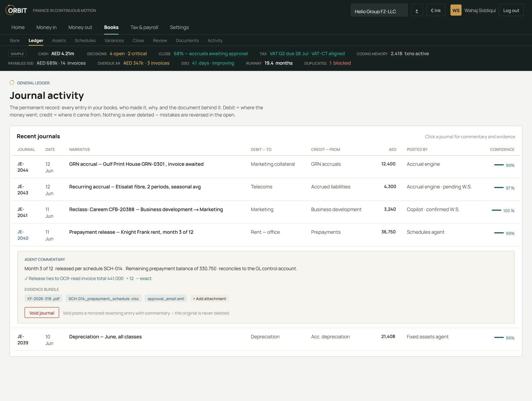The height and width of the screenshot is (401, 532).
Task: Expand journal JE-2043 row
Action: click(266, 189)
